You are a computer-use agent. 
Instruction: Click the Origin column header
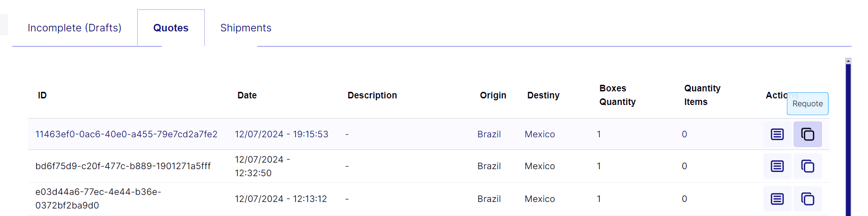point(493,96)
